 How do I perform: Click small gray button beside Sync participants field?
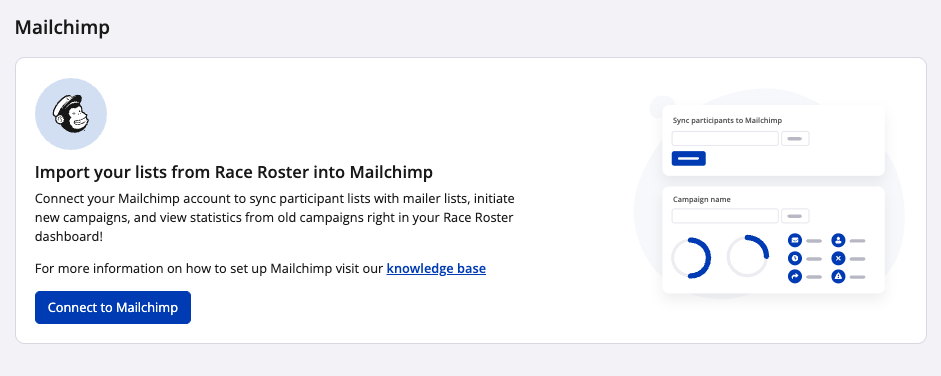click(x=795, y=139)
